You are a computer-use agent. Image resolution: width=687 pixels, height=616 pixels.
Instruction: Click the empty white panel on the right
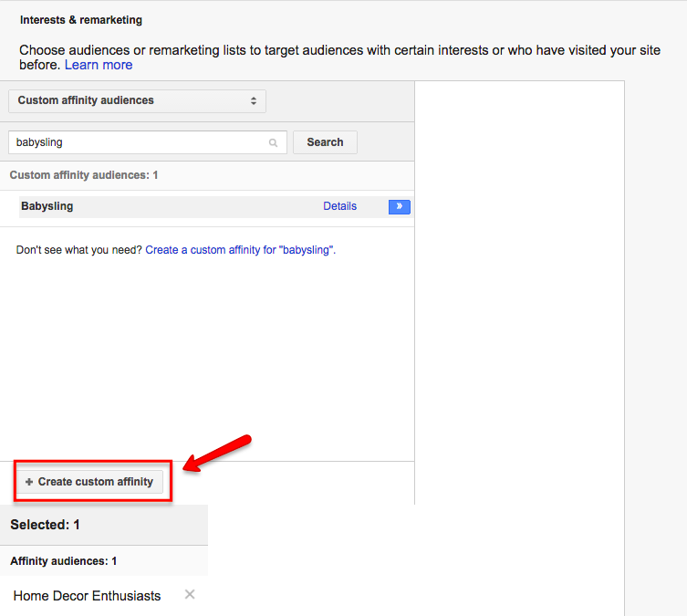click(519, 274)
